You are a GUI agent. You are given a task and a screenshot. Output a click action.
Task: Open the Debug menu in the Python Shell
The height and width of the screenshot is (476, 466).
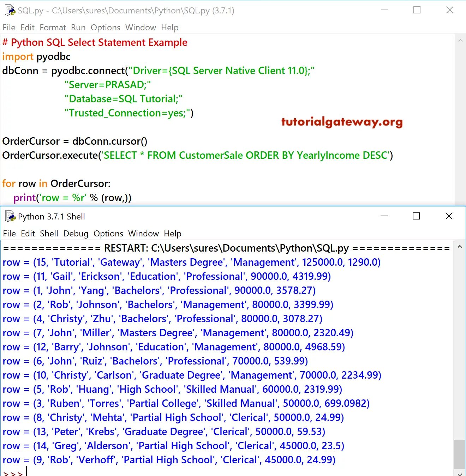(76, 234)
